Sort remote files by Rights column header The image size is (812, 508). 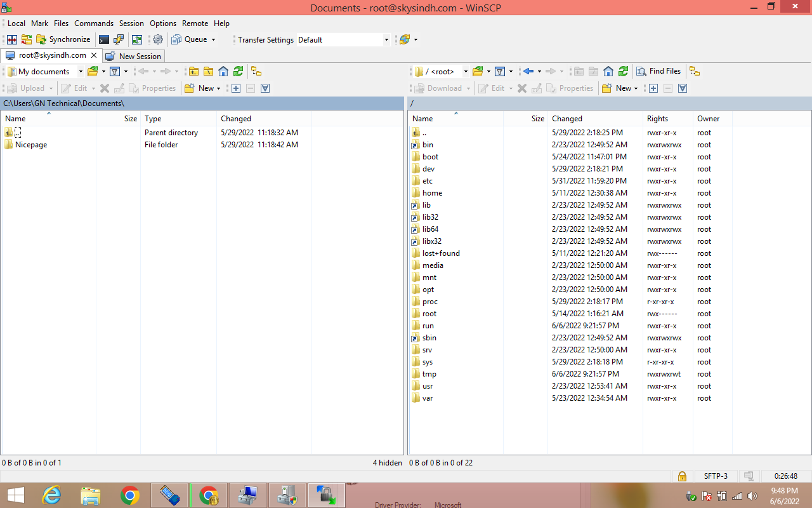(667, 119)
